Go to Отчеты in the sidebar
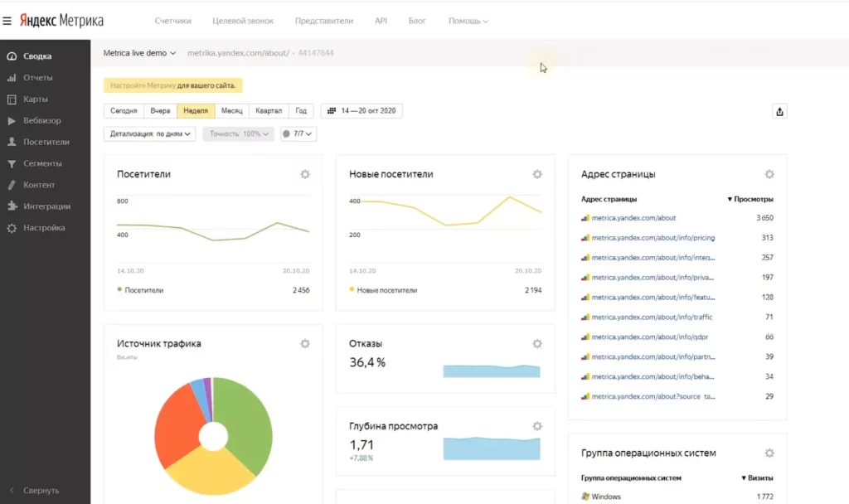Image resolution: width=849 pixels, height=504 pixels. [x=37, y=78]
